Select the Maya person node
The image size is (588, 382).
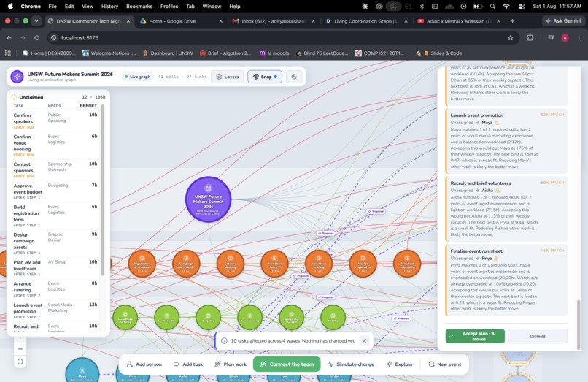coord(82,371)
